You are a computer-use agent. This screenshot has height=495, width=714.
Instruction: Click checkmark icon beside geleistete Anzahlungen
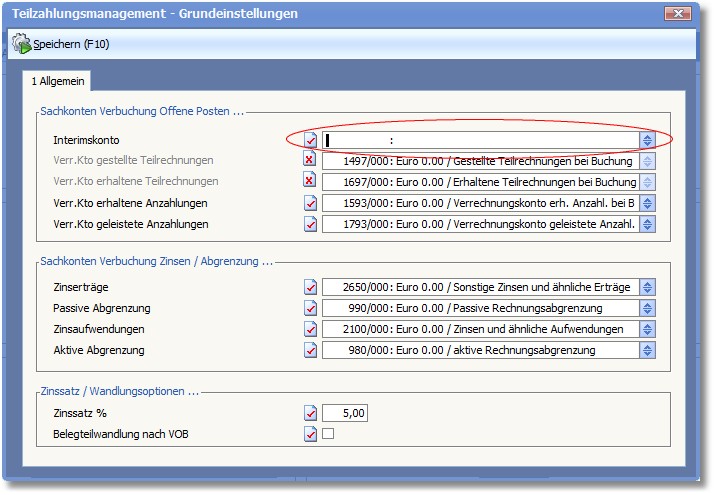point(311,224)
